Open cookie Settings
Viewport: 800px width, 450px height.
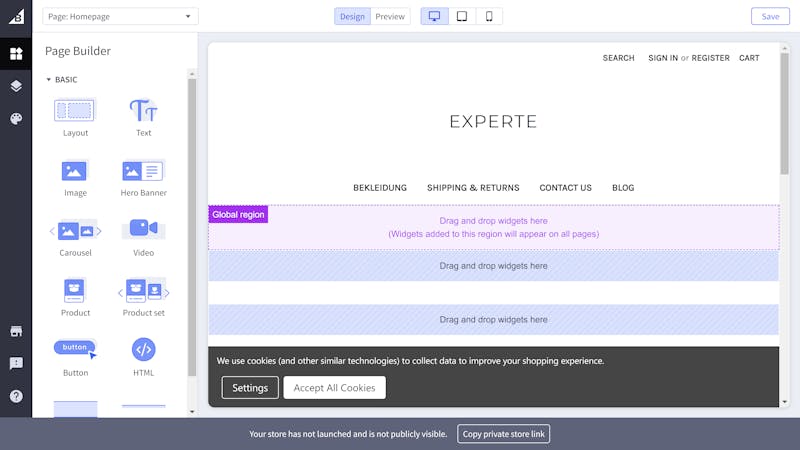point(250,388)
